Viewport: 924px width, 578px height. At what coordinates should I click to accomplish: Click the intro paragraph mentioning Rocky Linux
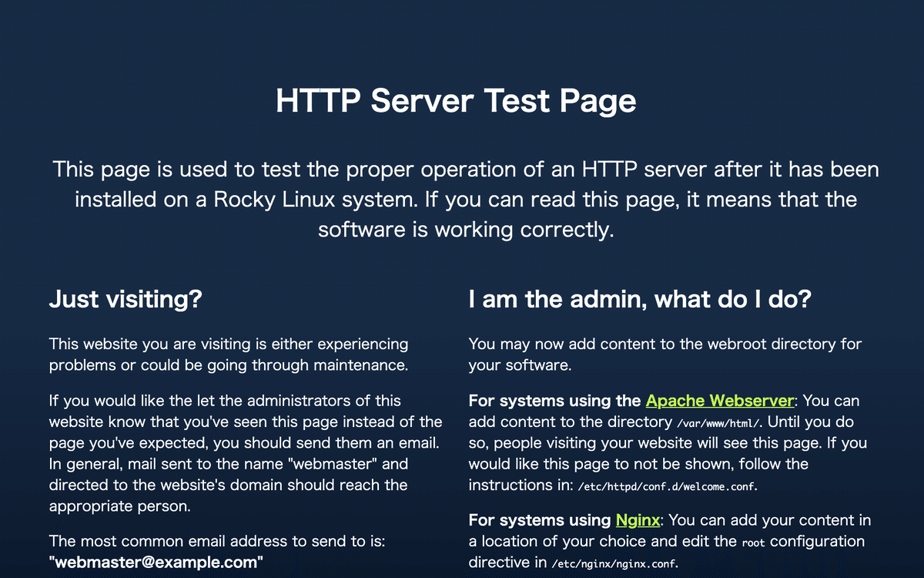[466, 199]
